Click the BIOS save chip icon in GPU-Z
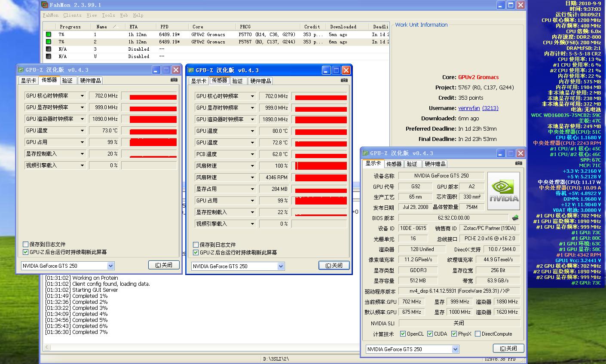 [x=515, y=218]
